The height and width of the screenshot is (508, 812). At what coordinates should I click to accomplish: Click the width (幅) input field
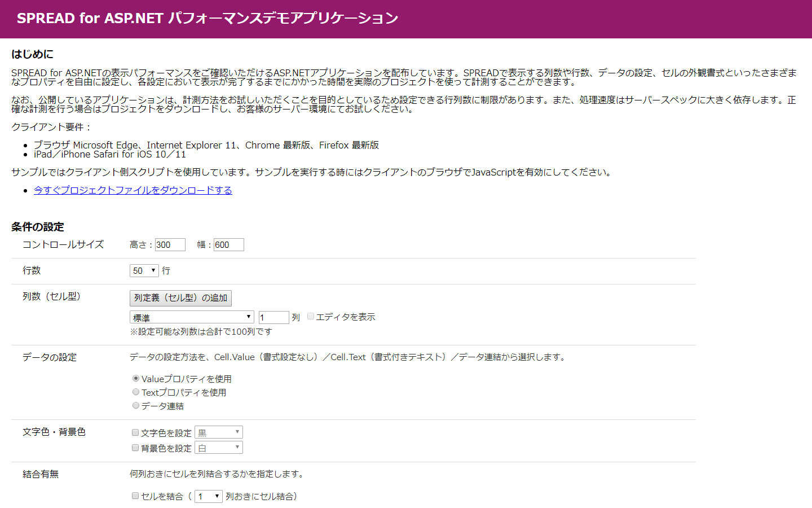coord(229,244)
